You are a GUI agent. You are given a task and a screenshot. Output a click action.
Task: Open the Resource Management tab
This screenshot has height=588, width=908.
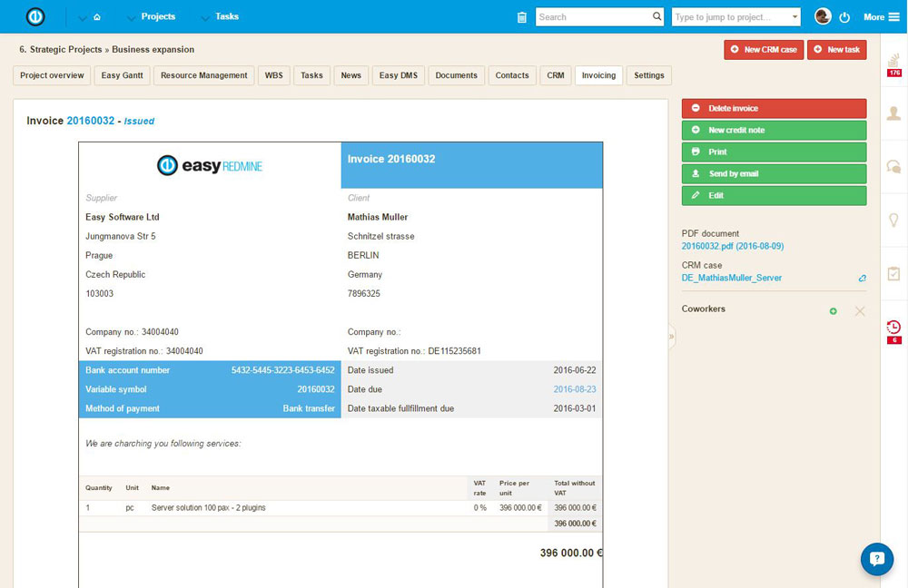pyautogui.click(x=203, y=75)
